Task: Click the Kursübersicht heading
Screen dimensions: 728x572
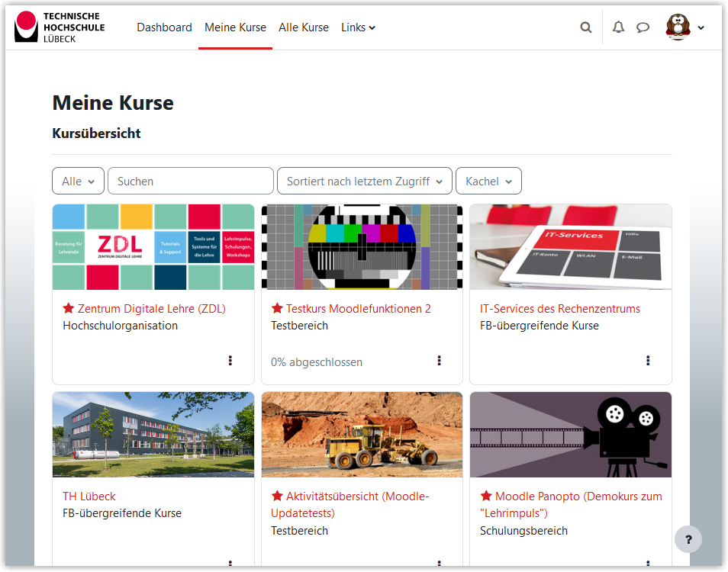Action: (97, 133)
